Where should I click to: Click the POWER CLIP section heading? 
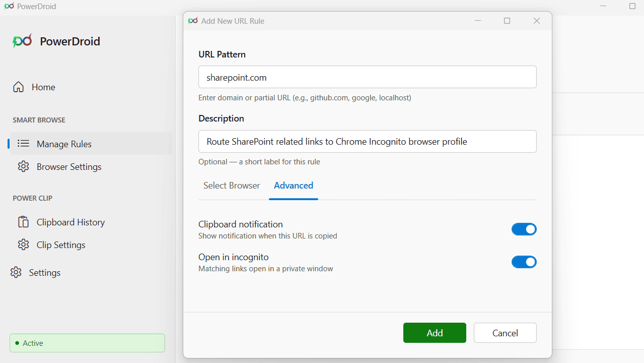click(33, 198)
